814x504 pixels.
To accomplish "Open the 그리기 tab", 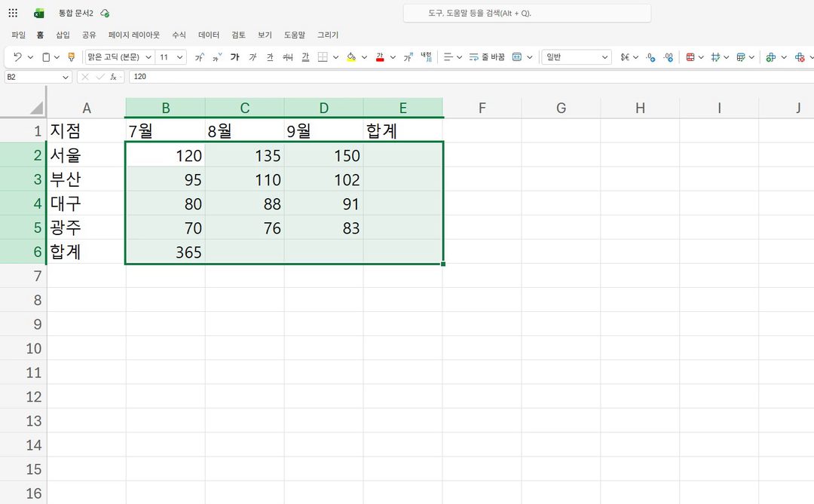I will coord(328,35).
